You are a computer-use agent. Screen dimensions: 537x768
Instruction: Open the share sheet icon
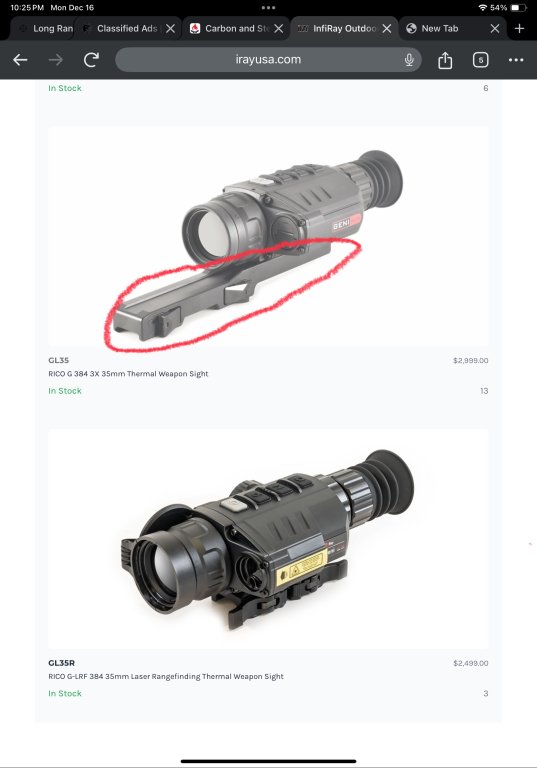pos(445,60)
